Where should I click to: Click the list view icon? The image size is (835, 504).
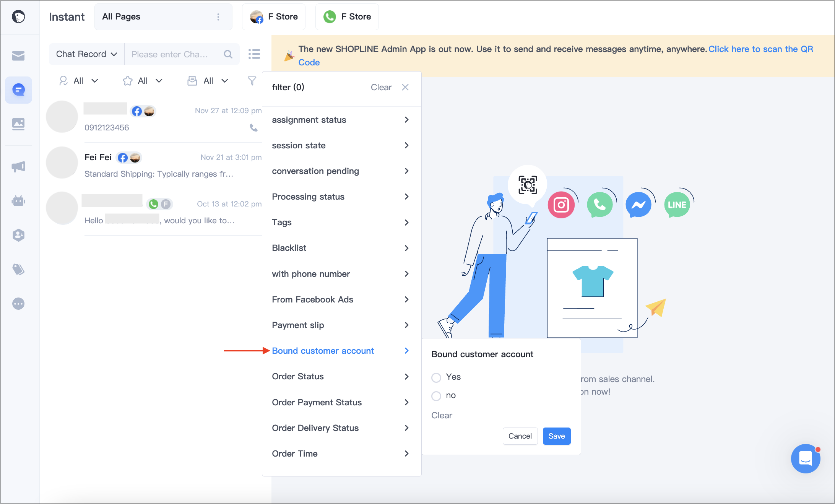point(254,54)
